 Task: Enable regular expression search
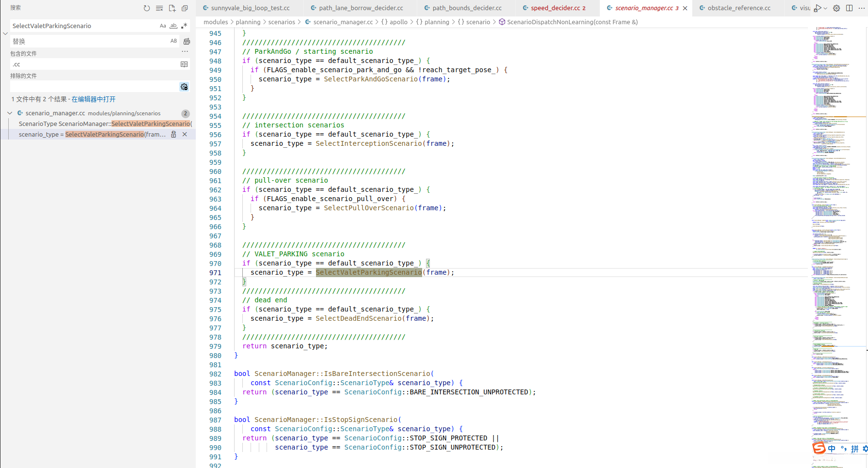click(184, 26)
